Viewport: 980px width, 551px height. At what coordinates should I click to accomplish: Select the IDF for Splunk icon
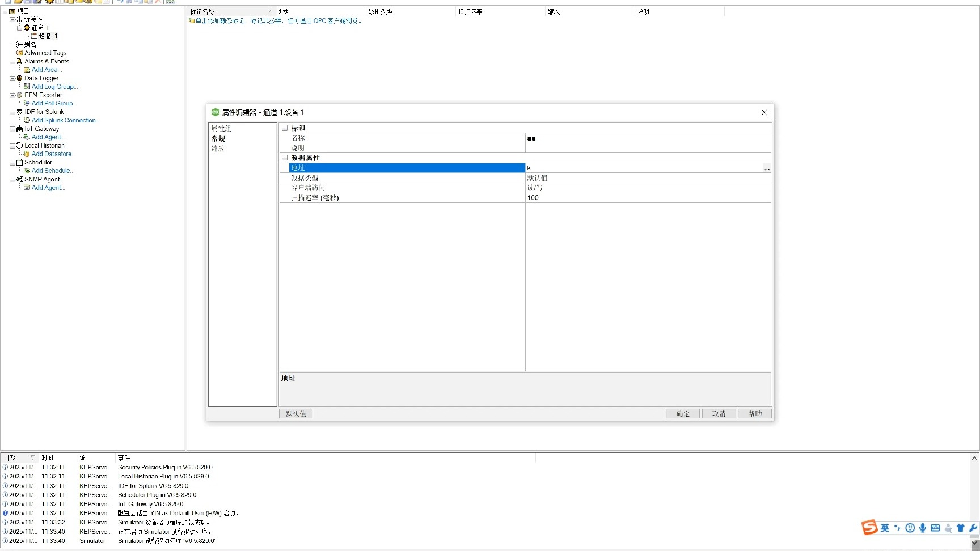[19, 112]
